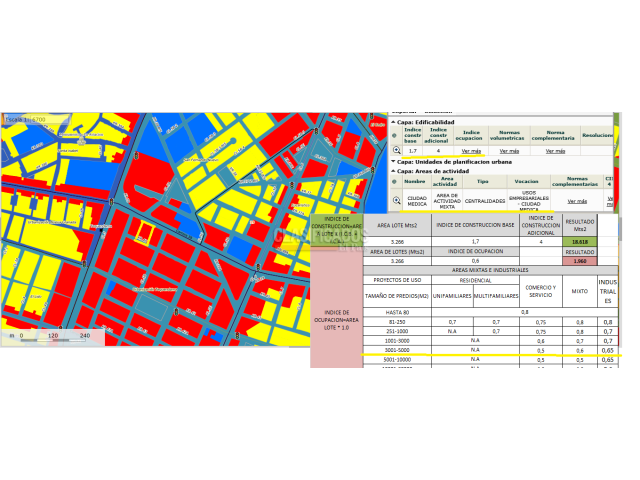Click the PROYECTOS DE USO cell
The image size is (640, 480).
coord(397,280)
